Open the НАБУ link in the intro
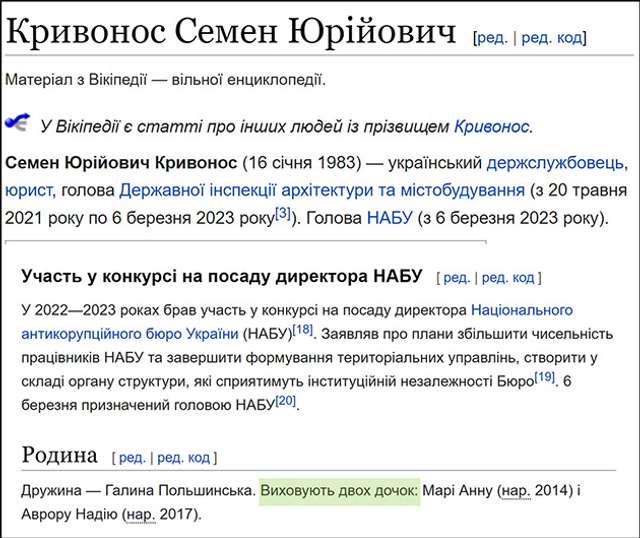The width and height of the screenshot is (640, 538). click(x=390, y=217)
